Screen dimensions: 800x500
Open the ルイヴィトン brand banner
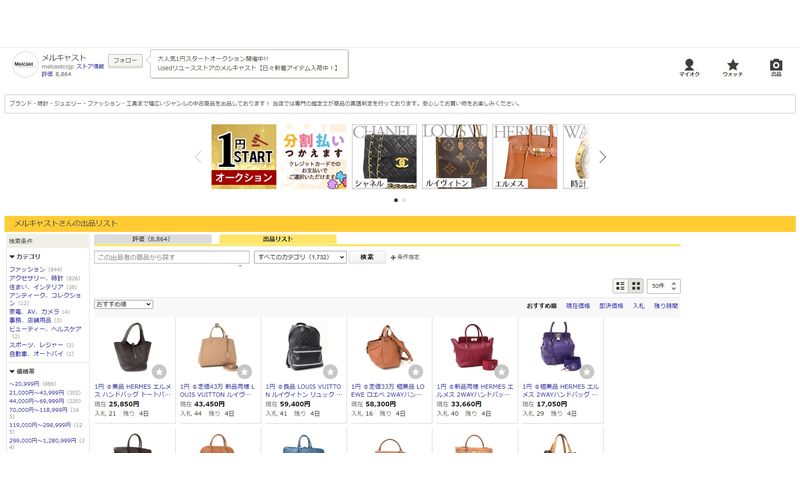[x=455, y=157]
